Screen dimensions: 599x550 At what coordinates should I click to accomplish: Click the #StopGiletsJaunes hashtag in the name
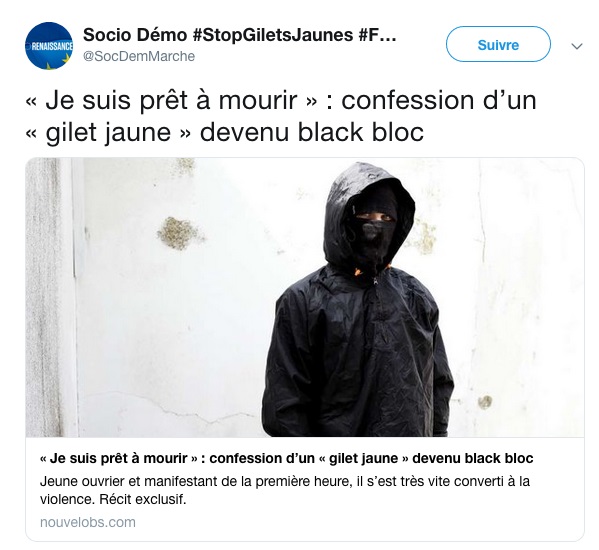pyautogui.click(x=273, y=35)
